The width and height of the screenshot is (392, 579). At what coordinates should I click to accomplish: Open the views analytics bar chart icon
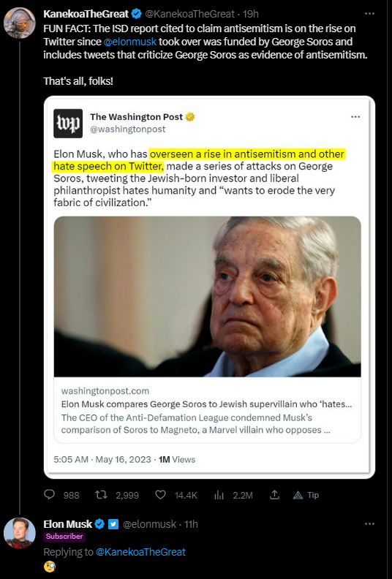pos(219,494)
